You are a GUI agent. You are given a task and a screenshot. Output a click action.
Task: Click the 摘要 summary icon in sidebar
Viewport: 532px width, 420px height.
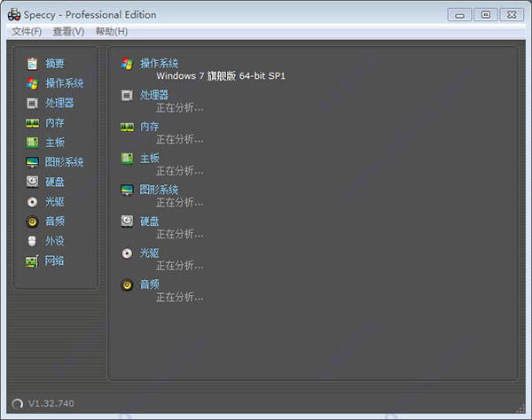(x=32, y=64)
